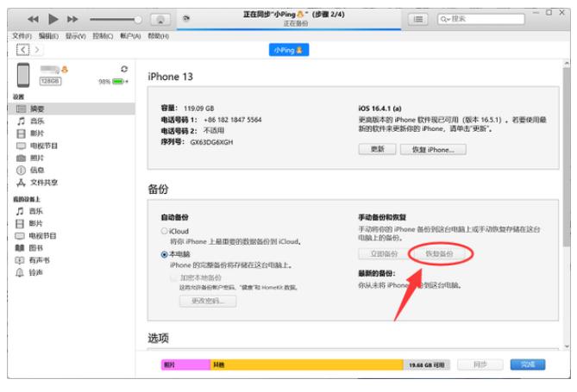Viewport: 577px width, 392px height.
Task: Click the Play button in playback controls
Action: point(53,19)
